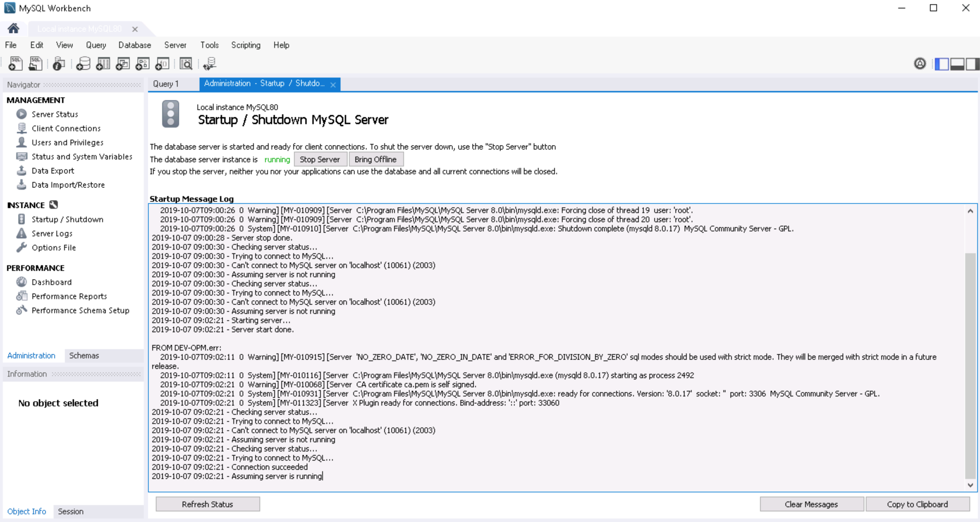
Task: Click the Options File wrench icon
Action: [x=22, y=247]
